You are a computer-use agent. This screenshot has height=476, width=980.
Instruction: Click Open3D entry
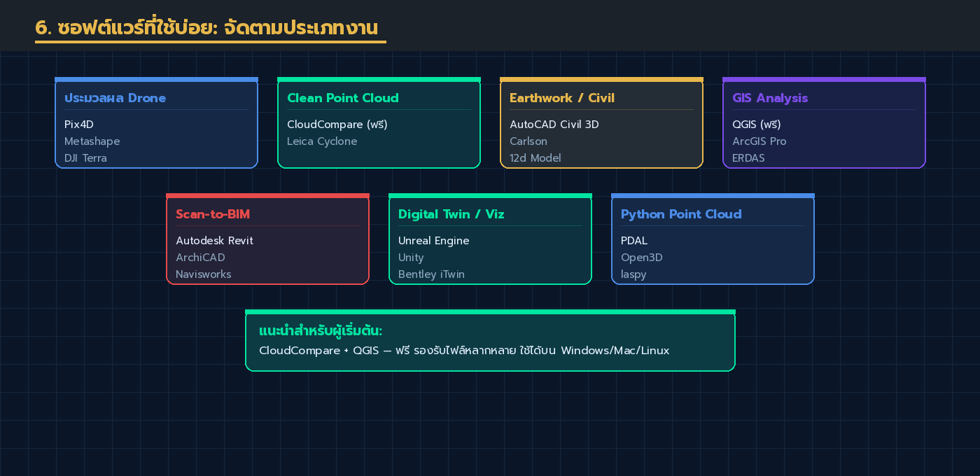tap(642, 258)
